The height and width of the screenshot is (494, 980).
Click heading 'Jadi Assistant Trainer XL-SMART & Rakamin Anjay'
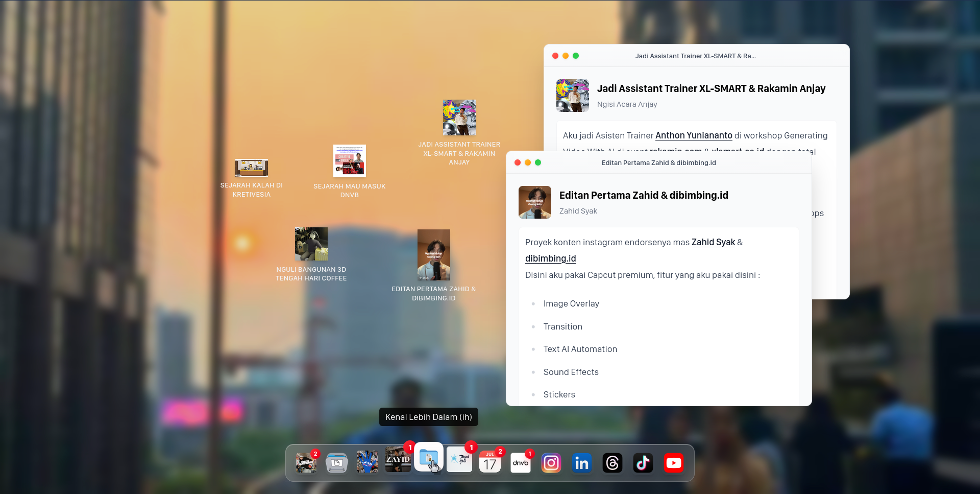click(x=711, y=88)
